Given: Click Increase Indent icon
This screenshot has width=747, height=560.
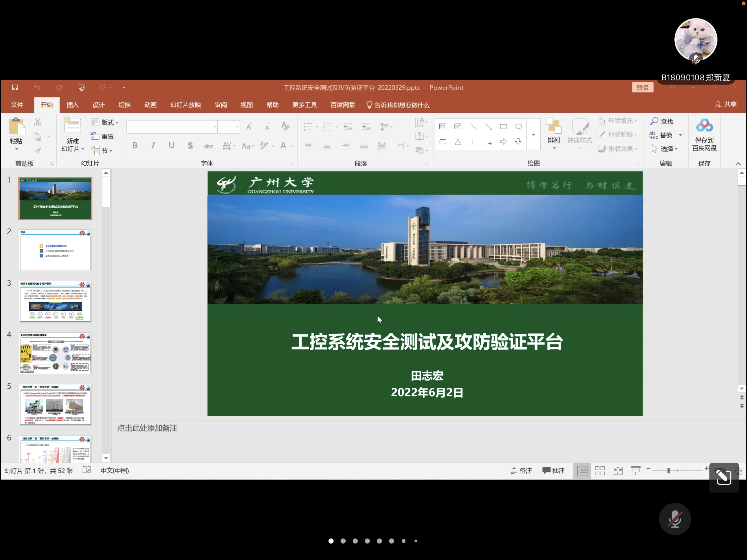Looking at the screenshot, I should coord(366,127).
